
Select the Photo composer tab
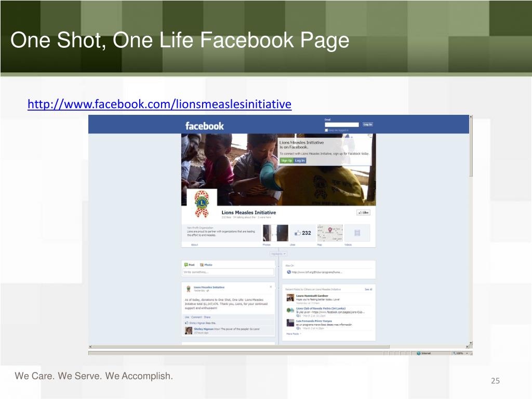[x=206, y=264]
